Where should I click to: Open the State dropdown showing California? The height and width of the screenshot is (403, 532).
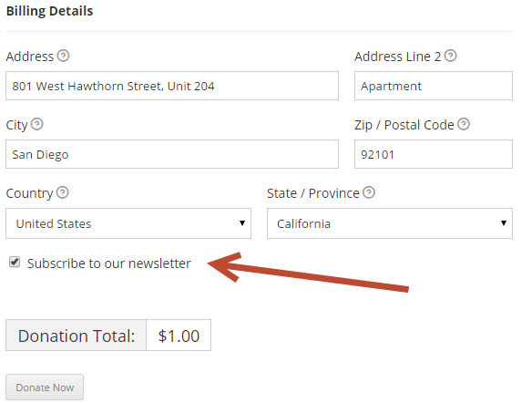(x=390, y=223)
